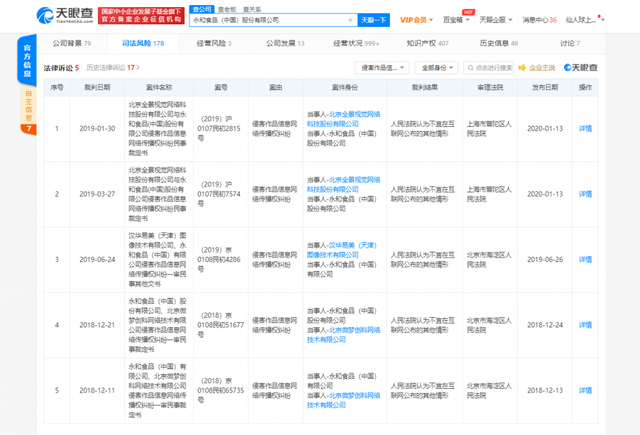Clear the search box with the X icon
This screenshot has width=640, height=435.
[x=350, y=20]
